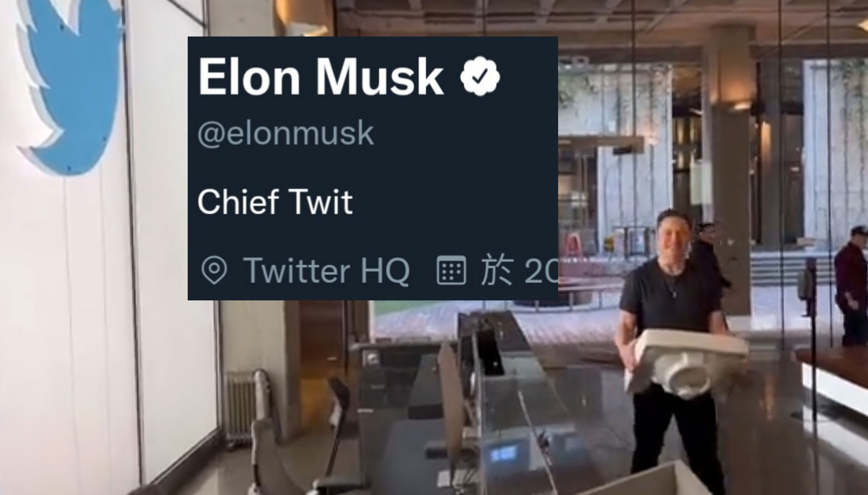Open the Elon Musk display name
The image size is (868, 495).
[321, 77]
